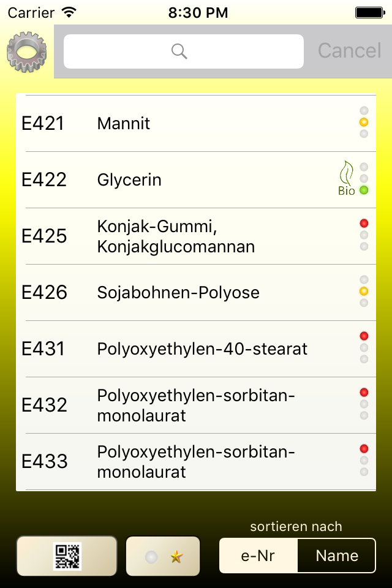Click the red rating dot for E431
The image size is (392, 588).
tap(364, 336)
